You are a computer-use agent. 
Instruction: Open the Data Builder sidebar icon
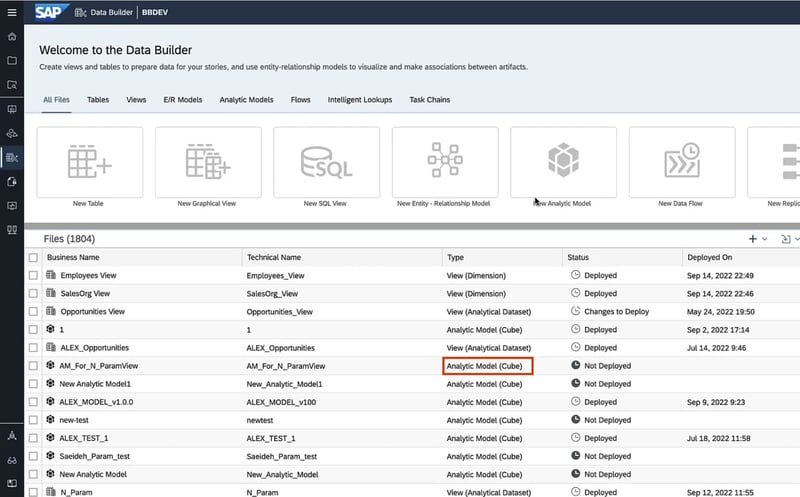click(12, 158)
